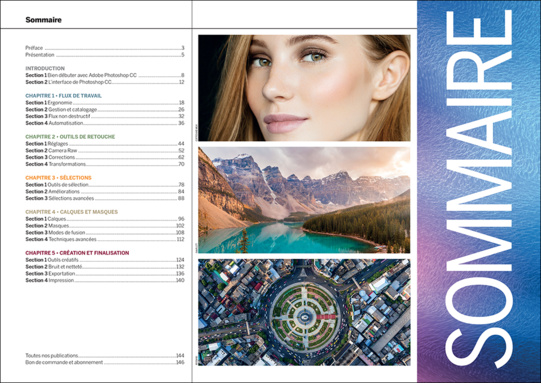Image resolution: width=541 pixels, height=383 pixels.
Task: Open the Camera Raw section
Action: (x=105, y=150)
